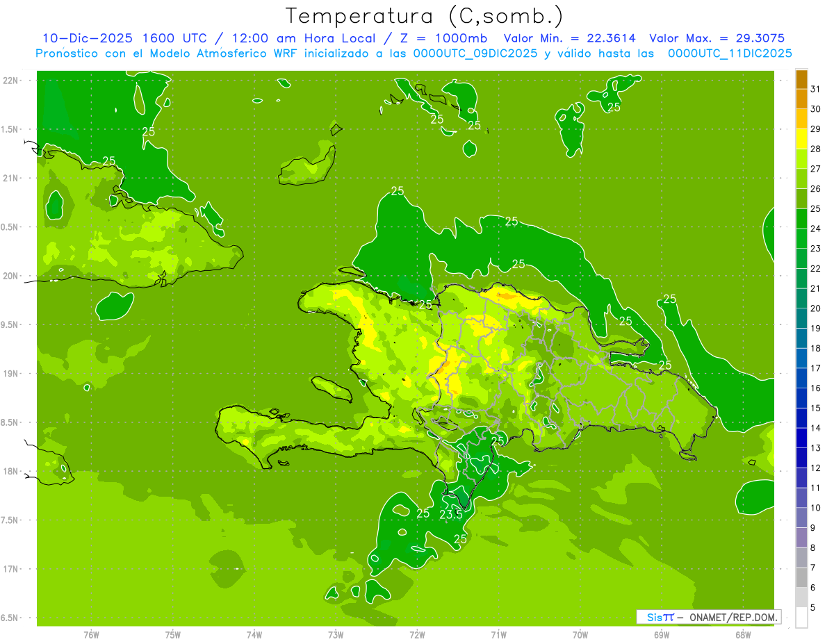Image resolution: width=834 pixels, height=644 pixels.
Task: Click the "24" label on the color scale
Action: [x=816, y=229]
